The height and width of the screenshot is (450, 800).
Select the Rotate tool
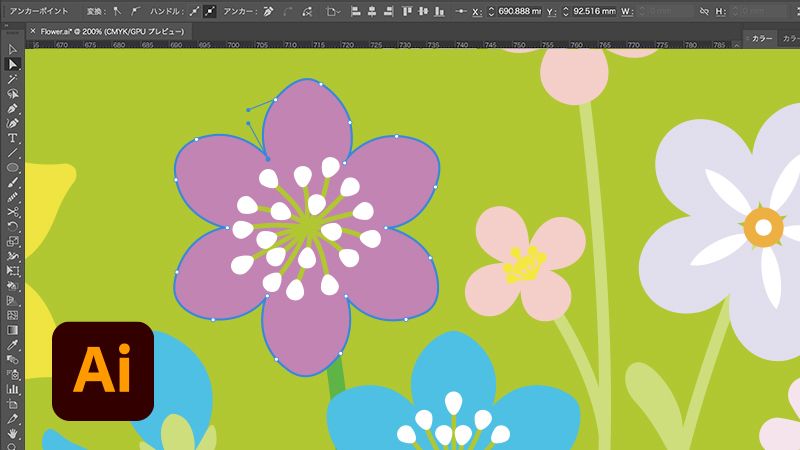pos(13,227)
